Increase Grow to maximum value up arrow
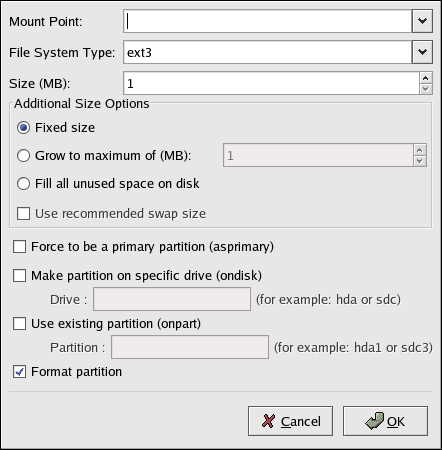Viewport: 442px width, 450px height. pos(420,150)
